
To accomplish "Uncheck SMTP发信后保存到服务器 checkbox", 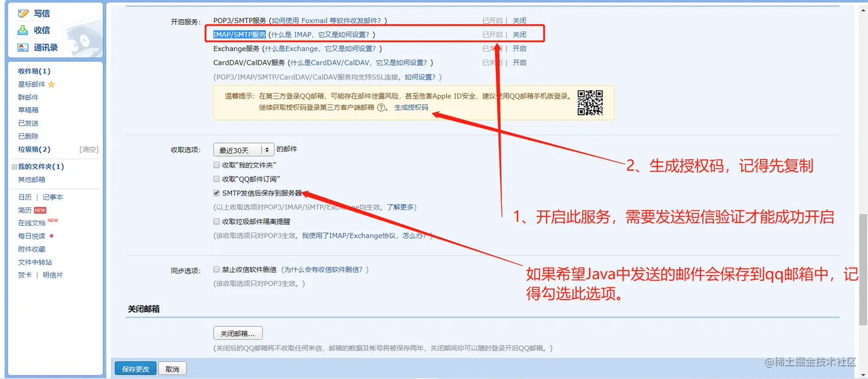I will (216, 193).
